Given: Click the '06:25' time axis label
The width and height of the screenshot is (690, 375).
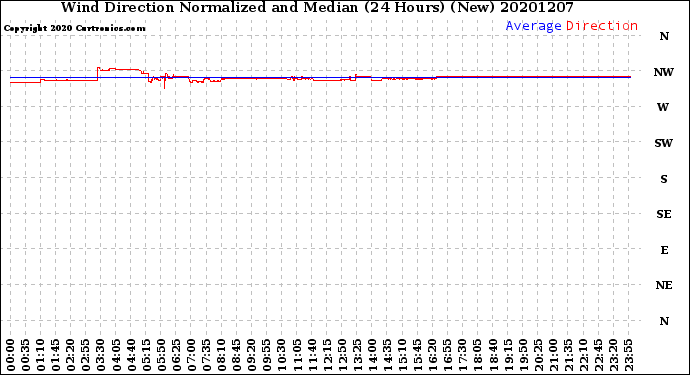Looking at the screenshot, I should click(176, 356).
